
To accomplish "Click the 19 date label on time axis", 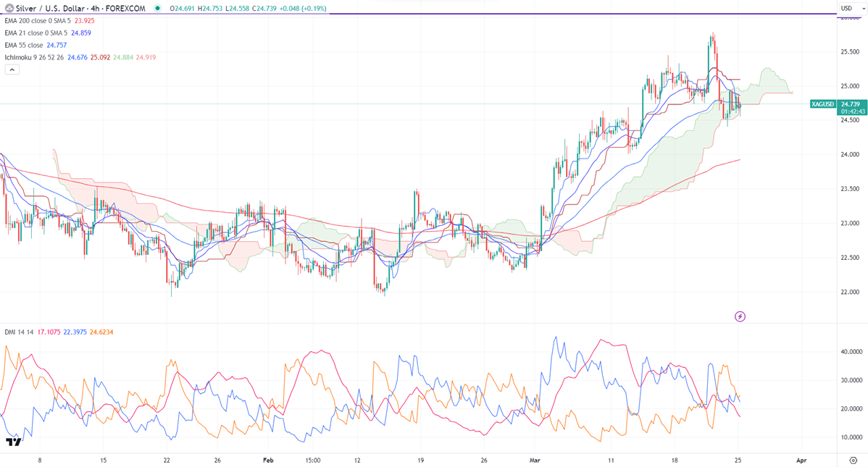I will pyautogui.click(x=421, y=460).
